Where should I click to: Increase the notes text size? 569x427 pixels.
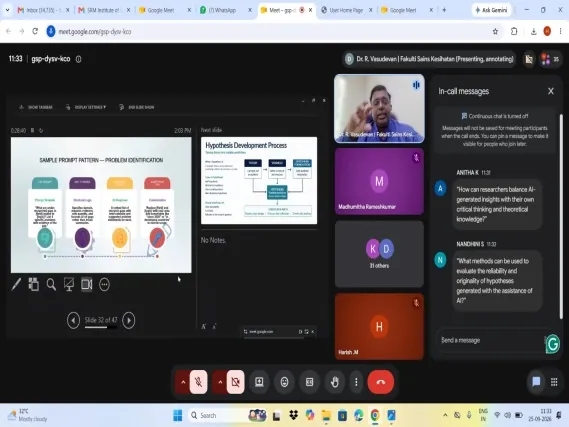pyautogui.click(x=204, y=326)
